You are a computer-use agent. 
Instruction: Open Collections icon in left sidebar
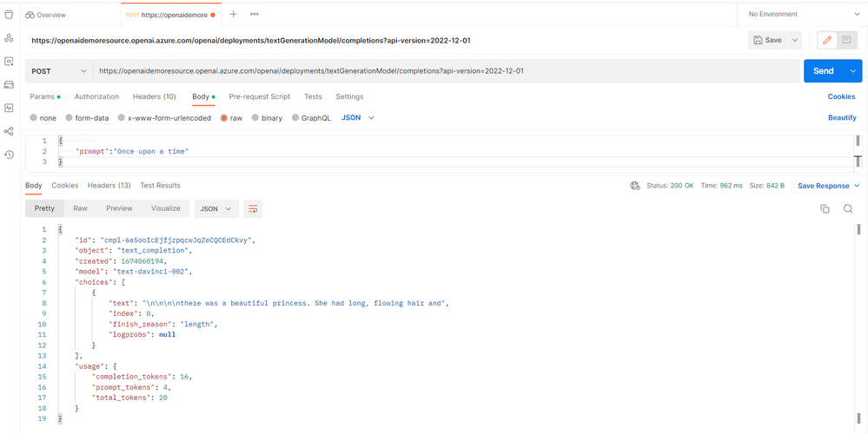9,15
